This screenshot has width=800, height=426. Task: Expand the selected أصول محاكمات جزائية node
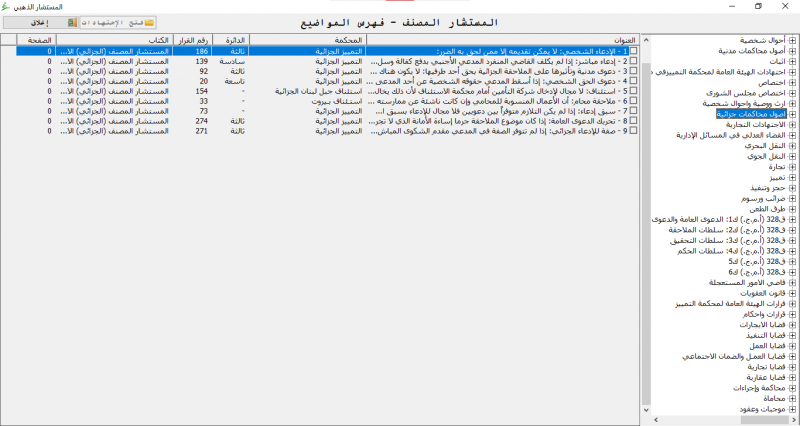coord(792,114)
